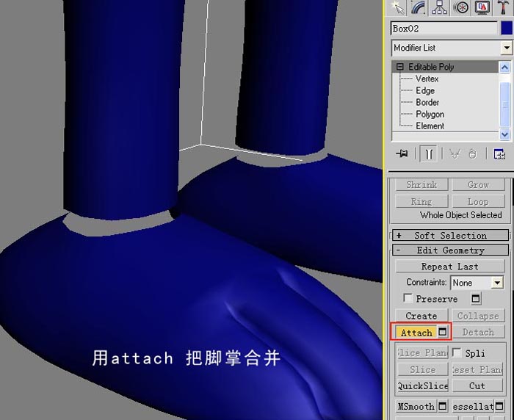Open the Create command panel tab
Viewport: 514px width, 420px height.
(x=398, y=8)
